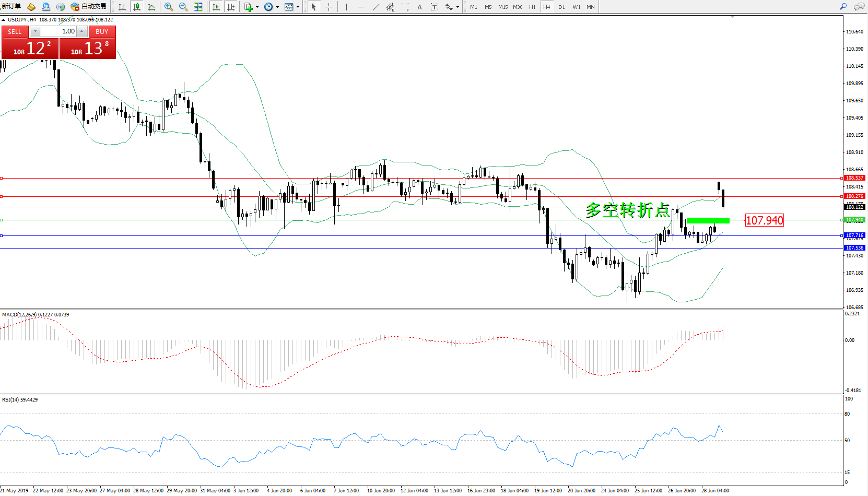Click the lot volume field showing 1.00

tap(58, 31)
